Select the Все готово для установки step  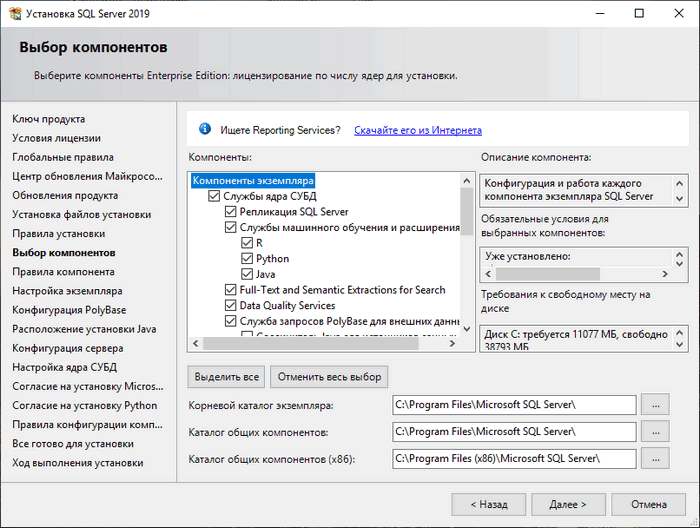[x=73, y=444]
